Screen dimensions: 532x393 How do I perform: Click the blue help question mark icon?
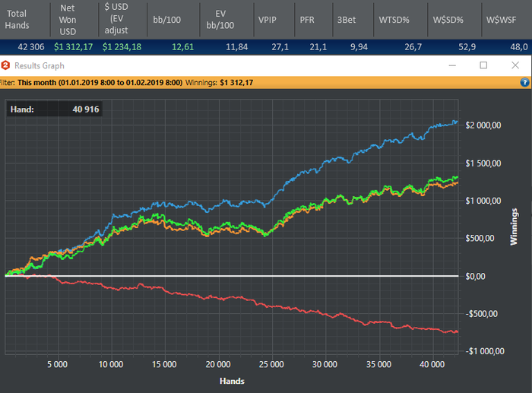pos(524,82)
